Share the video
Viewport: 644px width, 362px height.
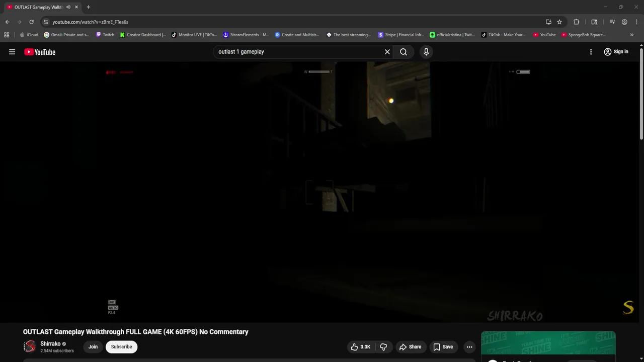pos(410,347)
